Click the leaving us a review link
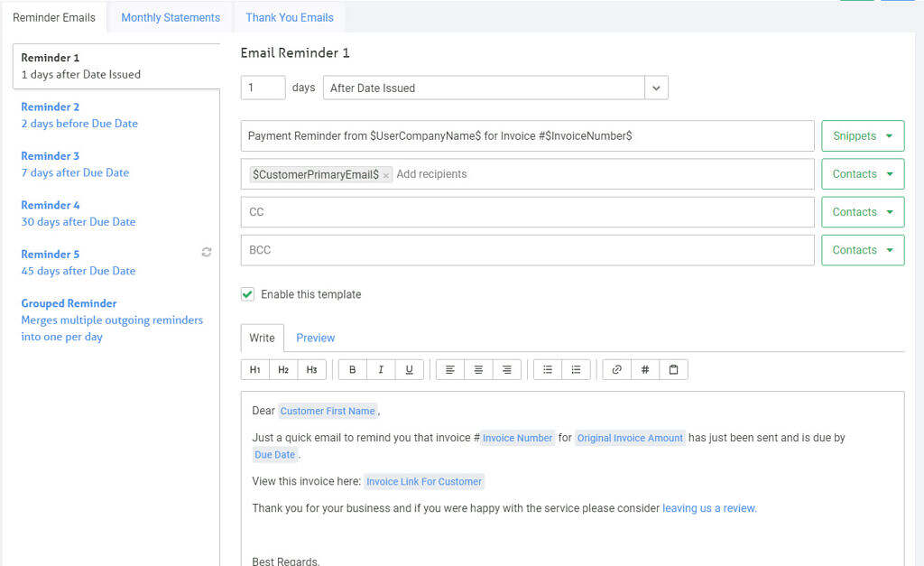Image resolution: width=924 pixels, height=566 pixels. pyautogui.click(x=709, y=508)
